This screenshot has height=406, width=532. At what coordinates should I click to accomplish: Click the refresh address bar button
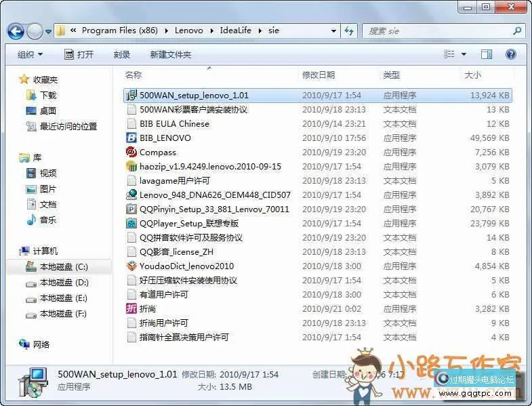pos(349,31)
